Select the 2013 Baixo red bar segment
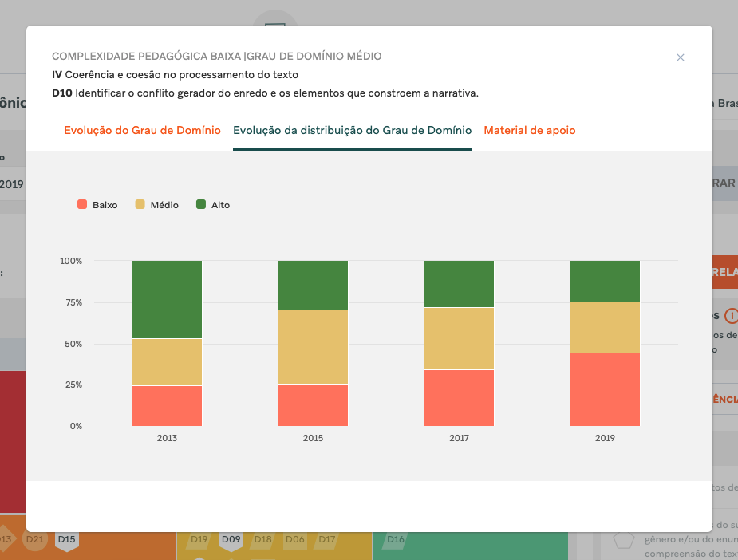 click(x=167, y=406)
